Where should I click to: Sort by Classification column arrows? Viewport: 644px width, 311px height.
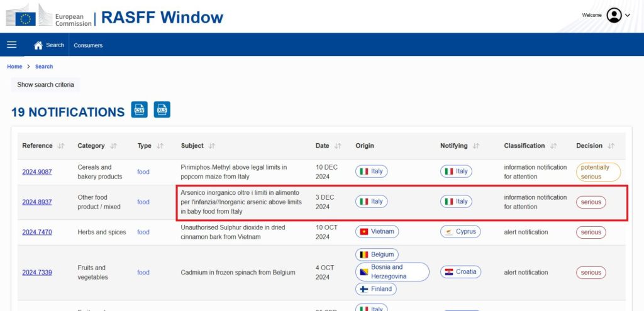[553, 146]
